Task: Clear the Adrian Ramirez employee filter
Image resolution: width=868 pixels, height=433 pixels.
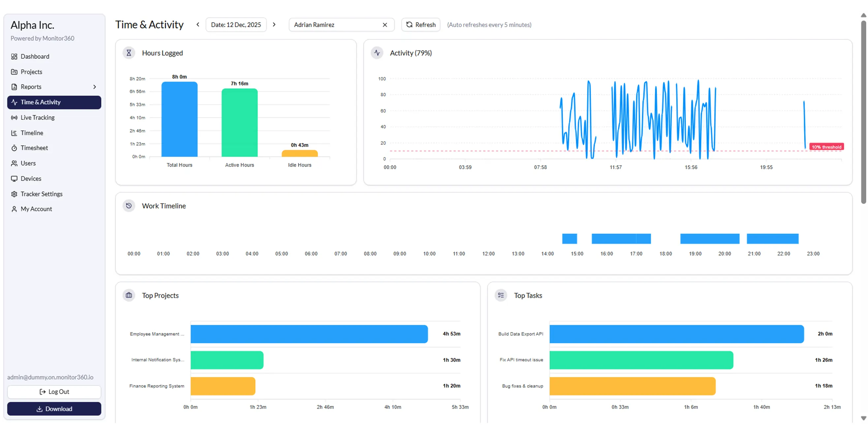Action: pyautogui.click(x=385, y=25)
